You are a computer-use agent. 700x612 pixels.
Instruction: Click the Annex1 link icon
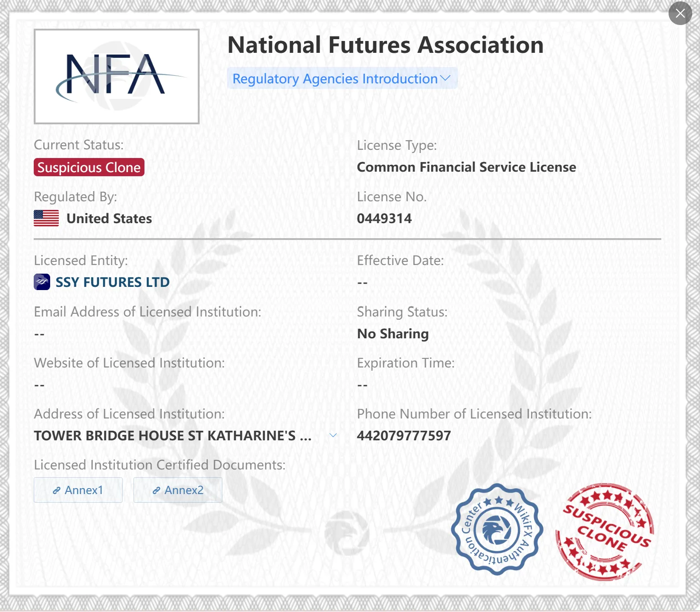pos(57,490)
